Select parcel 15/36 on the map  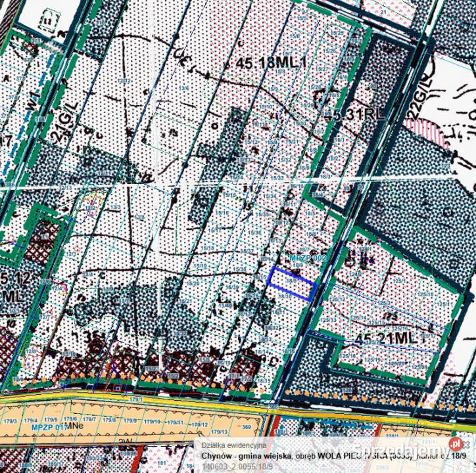point(254,233)
